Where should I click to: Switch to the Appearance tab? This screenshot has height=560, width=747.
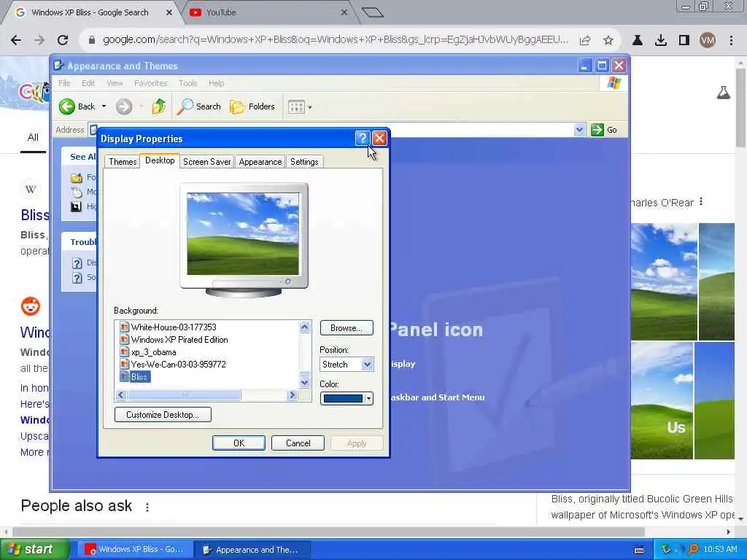(x=260, y=162)
